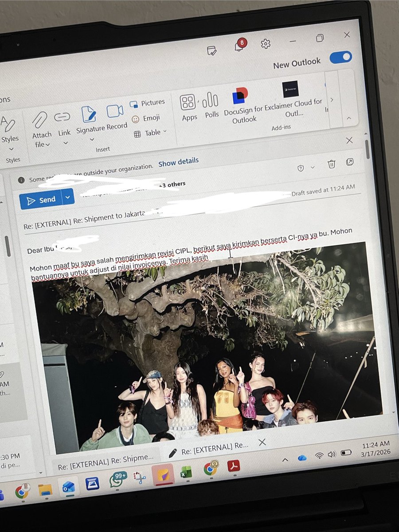The width and height of the screenshot is (399, 532).
Task: Click the shield question-mark icon
Action: [x=301, y=168]
